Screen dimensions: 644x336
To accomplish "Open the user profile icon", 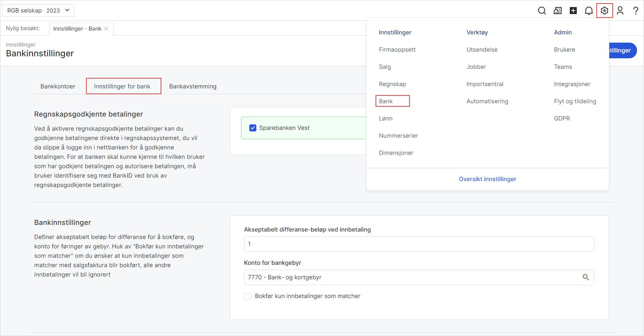I will (x=620, y=11).
